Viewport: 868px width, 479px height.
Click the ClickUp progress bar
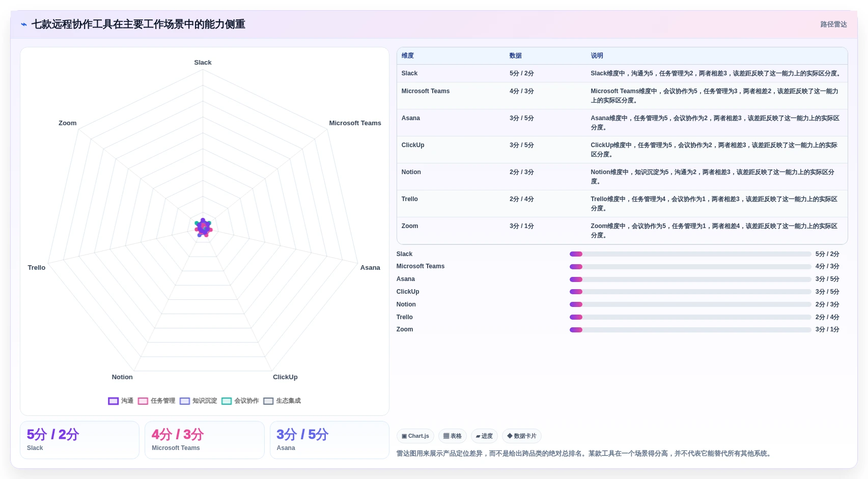tap(690, 292)
